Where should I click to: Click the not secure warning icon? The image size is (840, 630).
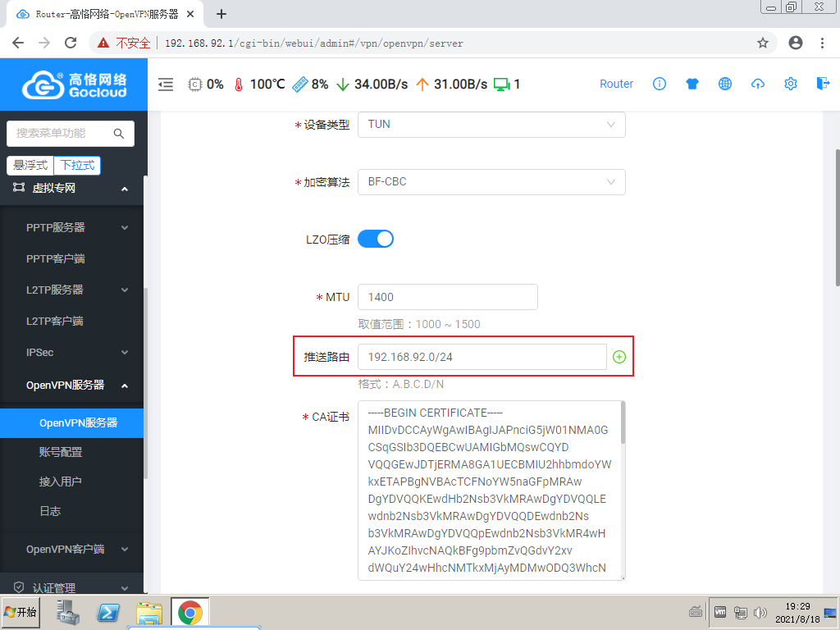point(103,43)
